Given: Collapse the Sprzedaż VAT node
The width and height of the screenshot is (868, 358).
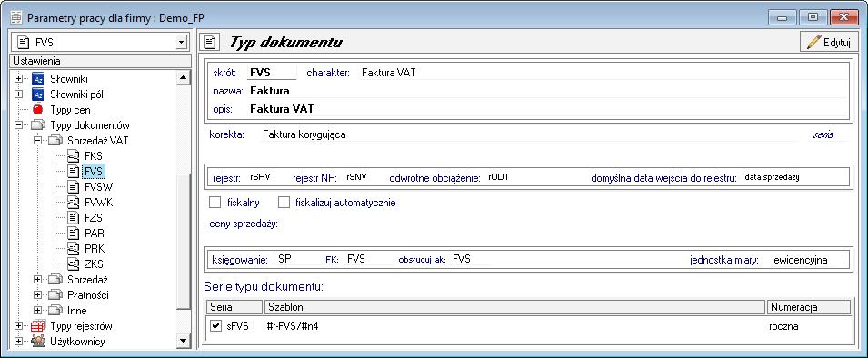Looking at the screenshot, I should coord(37,141).
